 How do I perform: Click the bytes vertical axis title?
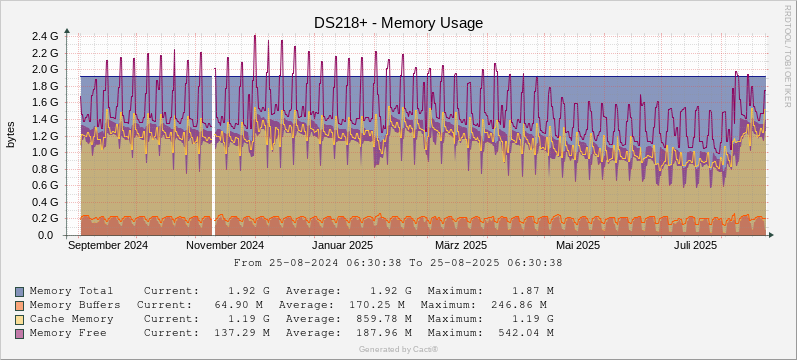[x=11, y=135]
